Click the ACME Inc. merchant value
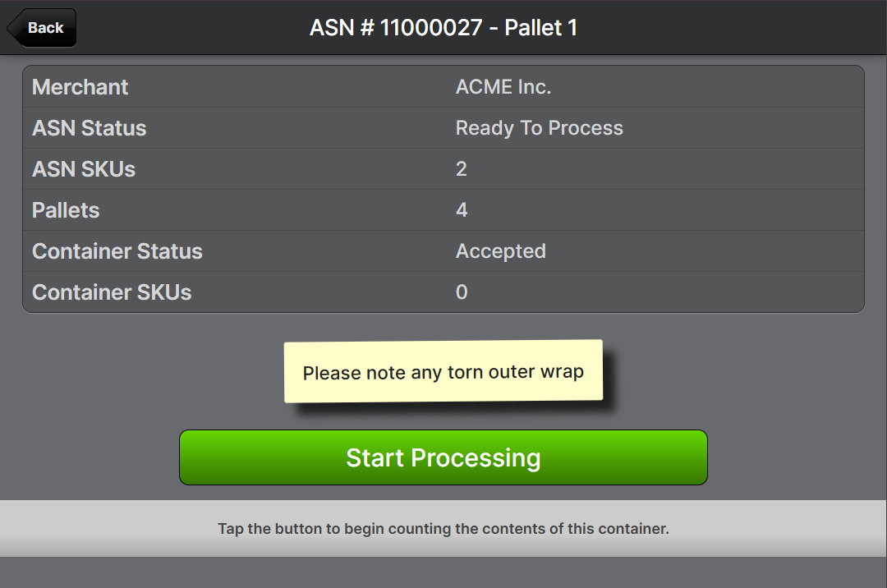Screen dimensions: 887x588 point(503,87)
